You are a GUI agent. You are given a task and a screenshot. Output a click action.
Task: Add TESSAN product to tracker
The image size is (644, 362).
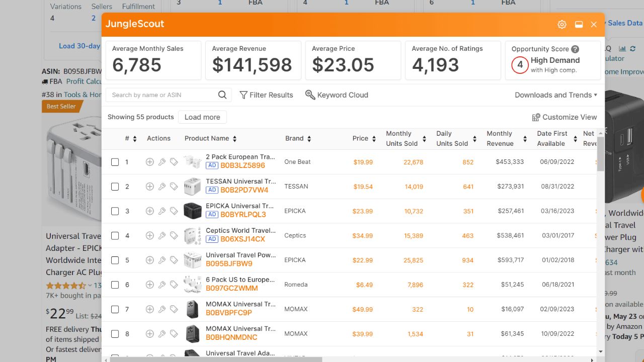coord(149,187)
